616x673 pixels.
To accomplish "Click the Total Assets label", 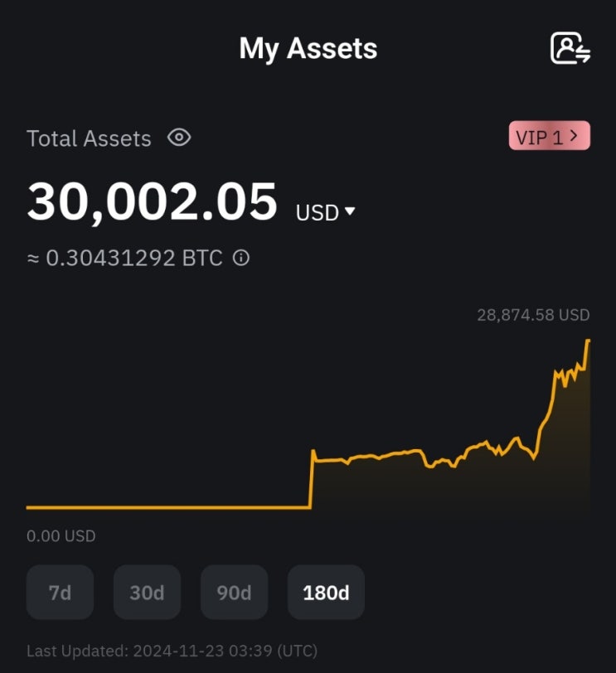I will pos(89,138).
